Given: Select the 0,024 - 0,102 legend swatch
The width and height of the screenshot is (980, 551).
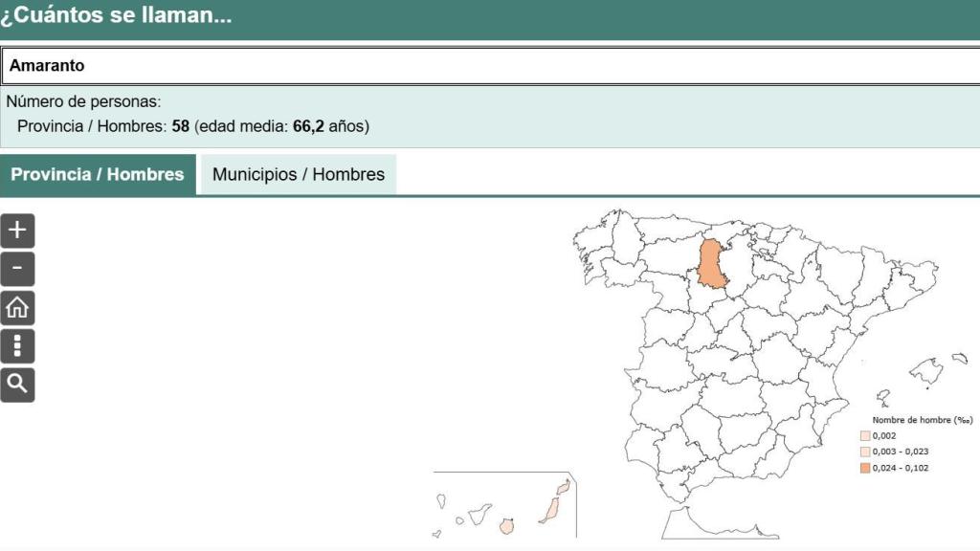Looking at the screenshot, I should (x=865, y=468).
